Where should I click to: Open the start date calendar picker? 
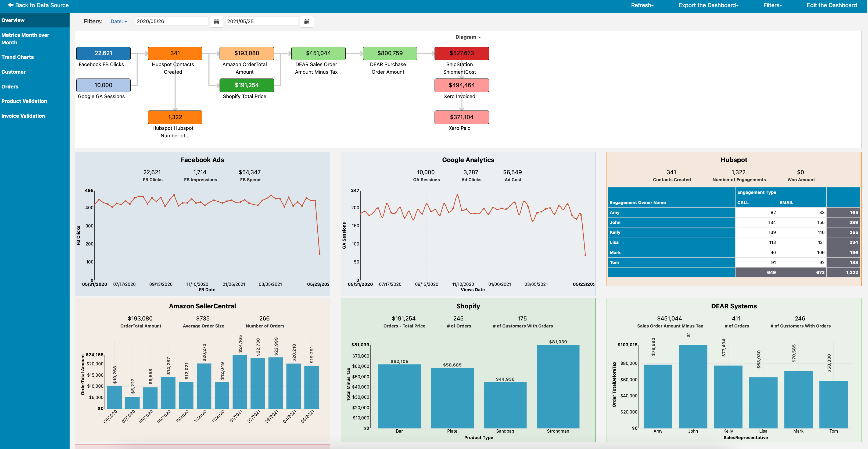(x=216, y=22)
